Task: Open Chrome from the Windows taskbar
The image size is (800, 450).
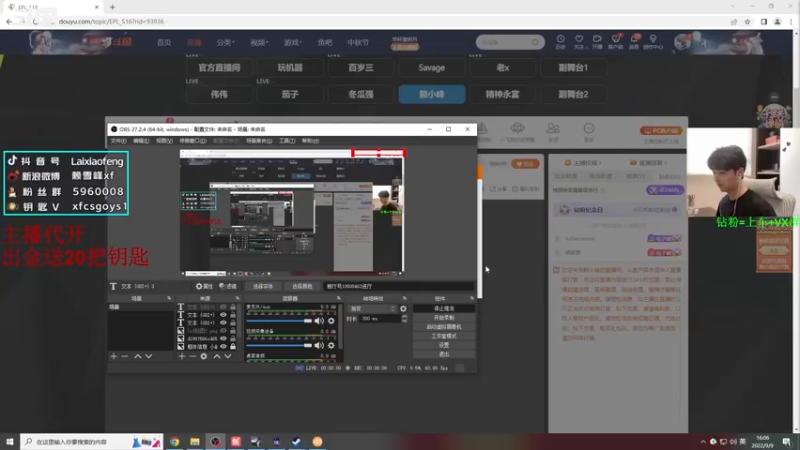Action: pos(175,441)
